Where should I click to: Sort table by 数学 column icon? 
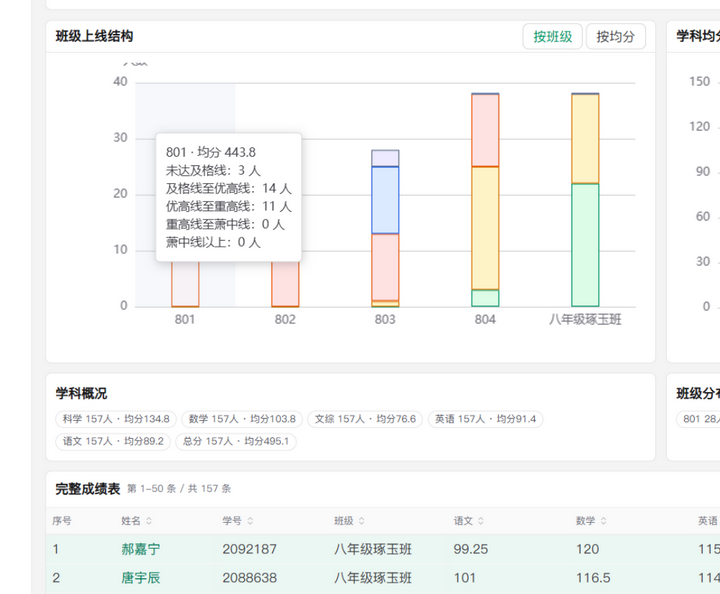603,521
